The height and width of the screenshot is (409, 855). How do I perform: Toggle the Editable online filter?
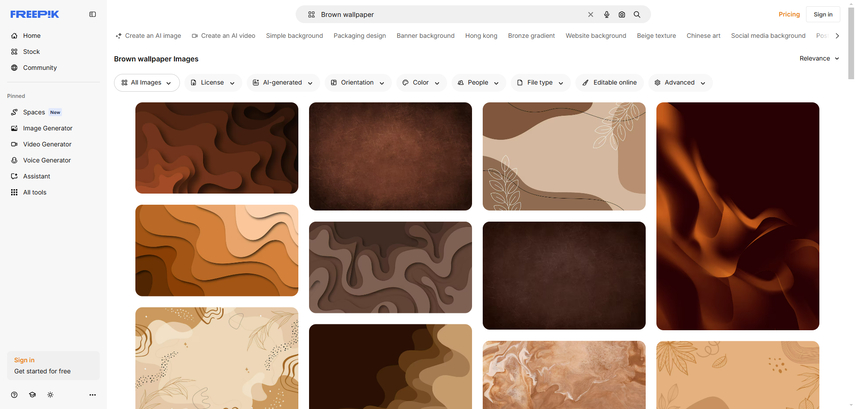click(x=610, y=83)
